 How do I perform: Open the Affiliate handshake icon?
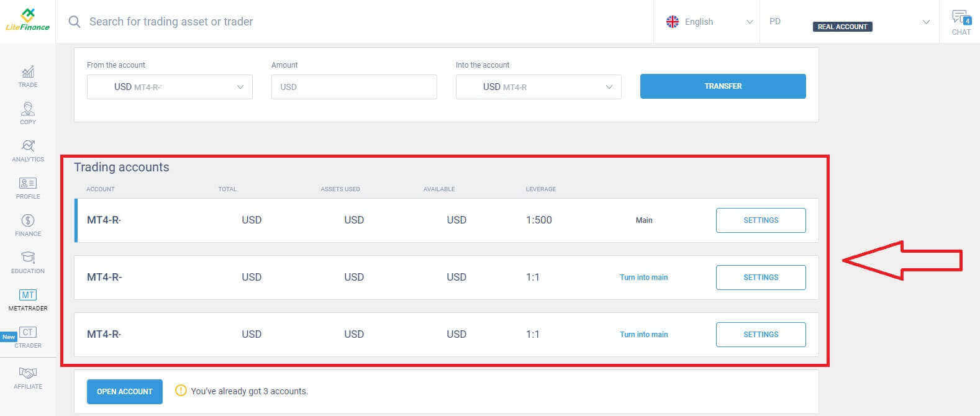click(x=28, y=373)
